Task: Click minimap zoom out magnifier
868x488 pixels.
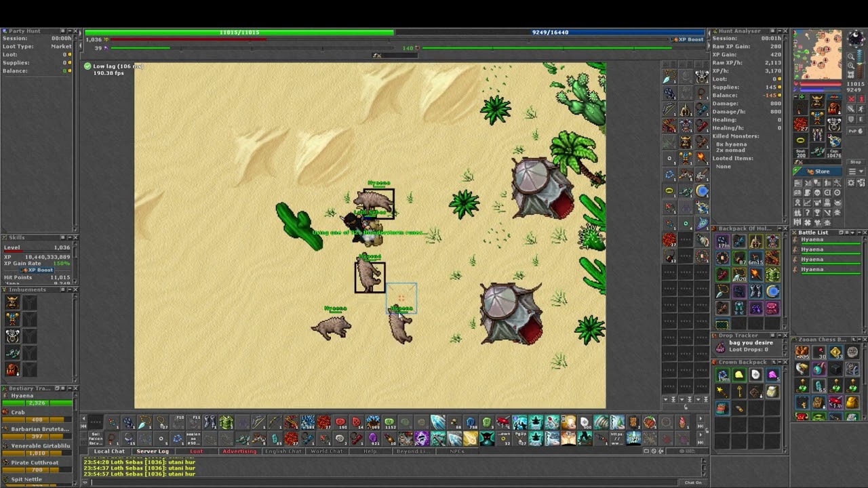Action: (851, 56)
